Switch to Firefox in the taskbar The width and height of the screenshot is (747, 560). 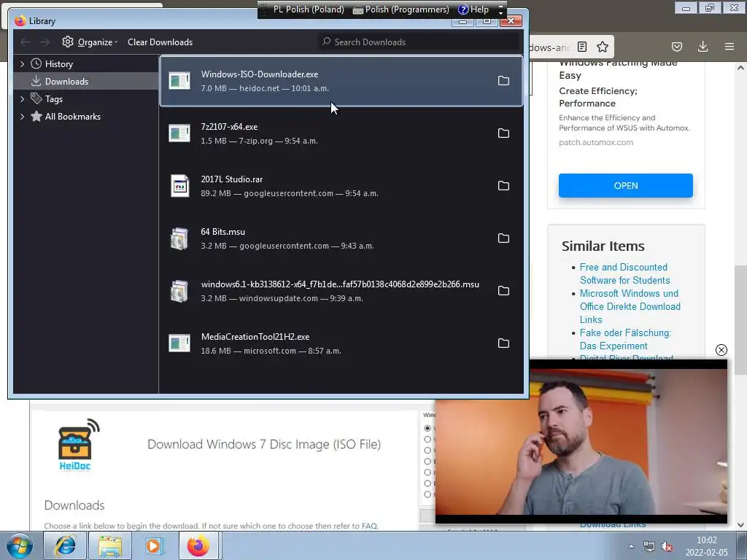[x=198, y=545]
